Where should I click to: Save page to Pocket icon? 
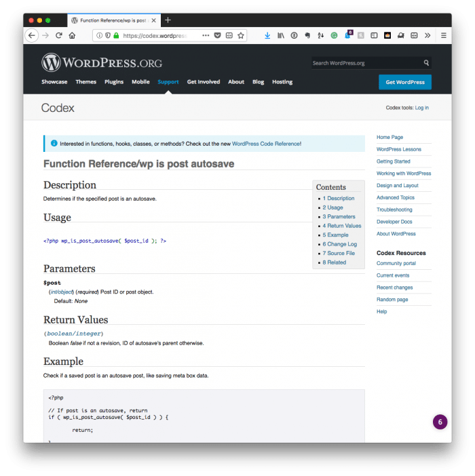(x=217, y=35)
